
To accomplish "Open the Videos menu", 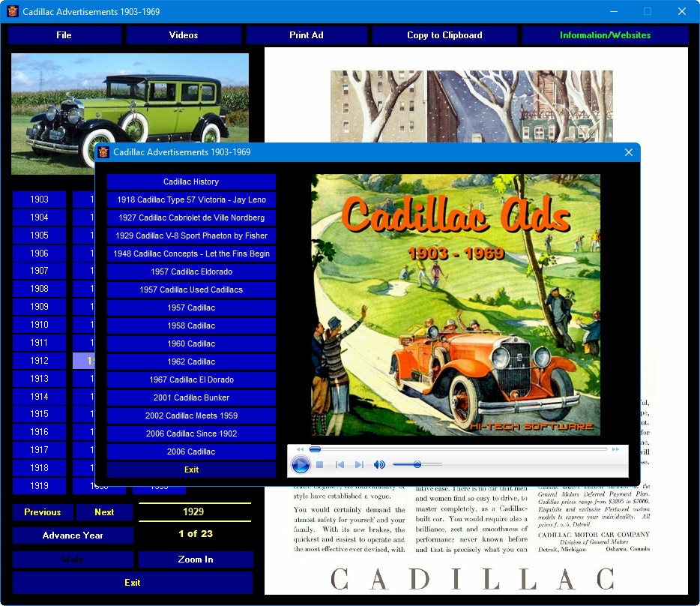I will point(184,35).
